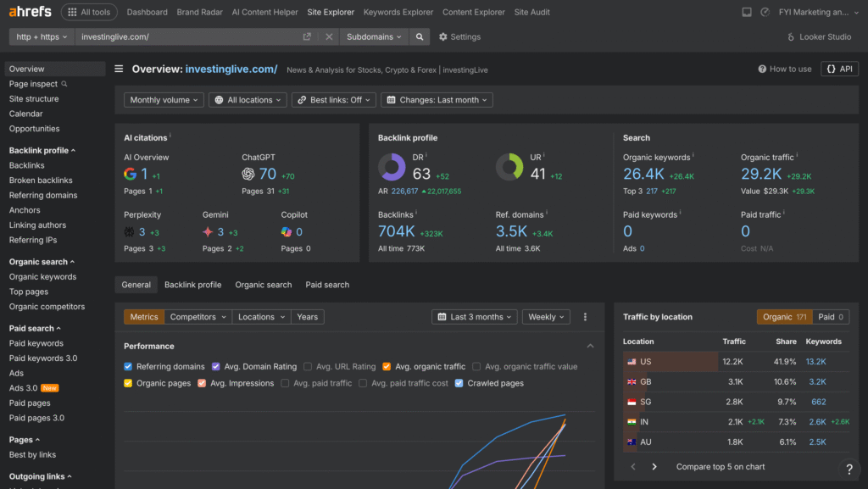
Task: Click the US flag icon
Action: point(632,362)
